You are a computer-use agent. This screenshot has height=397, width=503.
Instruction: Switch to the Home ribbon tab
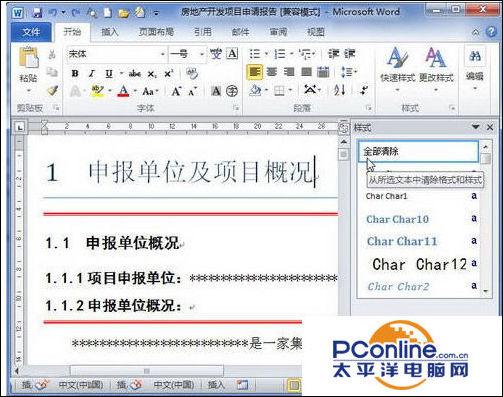72,32
